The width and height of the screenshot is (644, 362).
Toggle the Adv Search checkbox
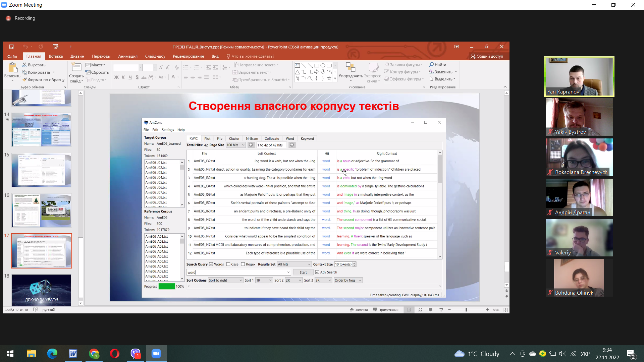317,272
